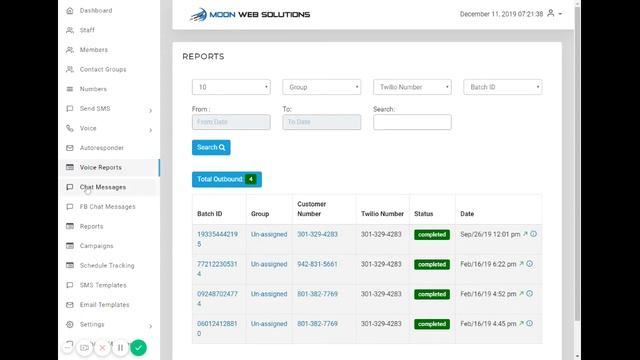
Task: Click the arrow icon in Sep/26/19 12:01 pm row
Action: click(525, 234)
